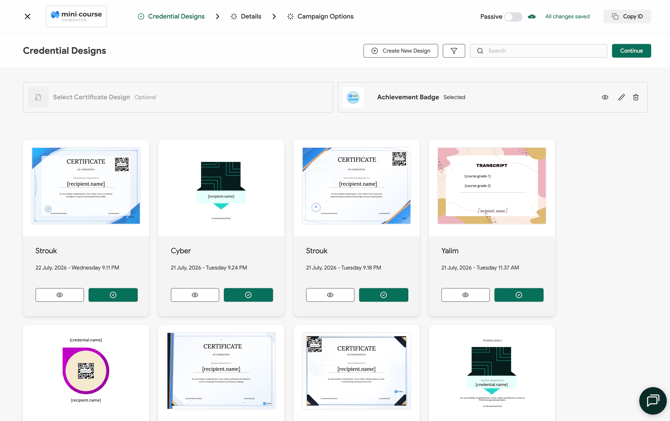Click the Selected label beside Achievement Badge
This screenshot has height=421, width=670.
pos(454,97)
